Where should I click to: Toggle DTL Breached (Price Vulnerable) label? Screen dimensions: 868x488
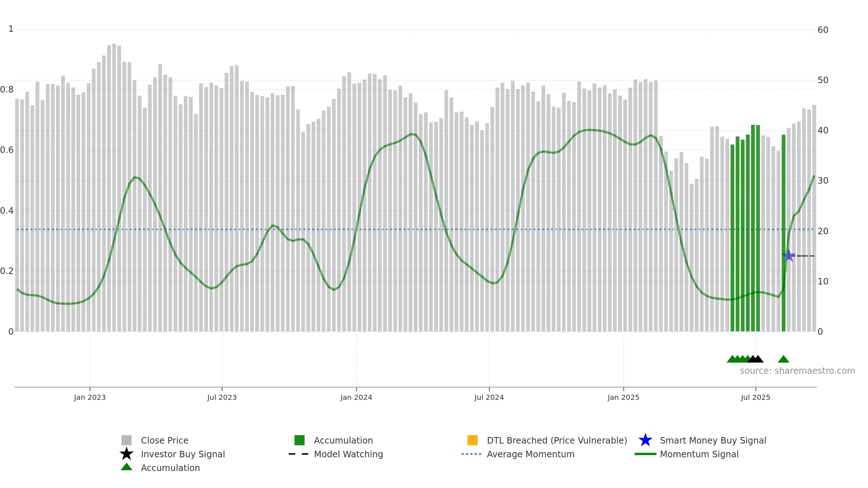[557, 440]
